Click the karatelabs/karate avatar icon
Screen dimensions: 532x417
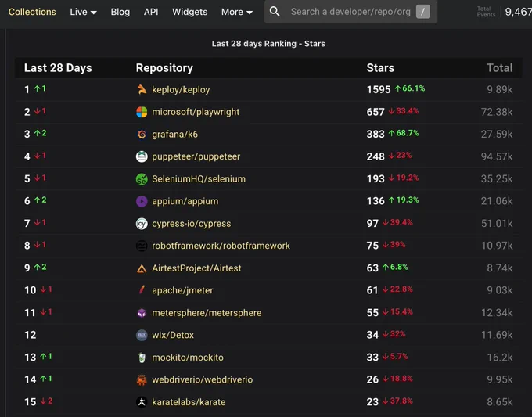(142, 402)
